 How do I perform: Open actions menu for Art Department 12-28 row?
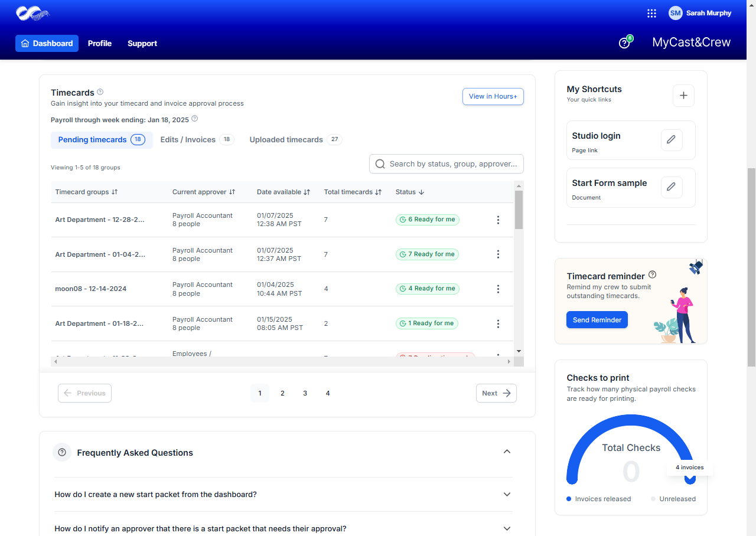498,220
